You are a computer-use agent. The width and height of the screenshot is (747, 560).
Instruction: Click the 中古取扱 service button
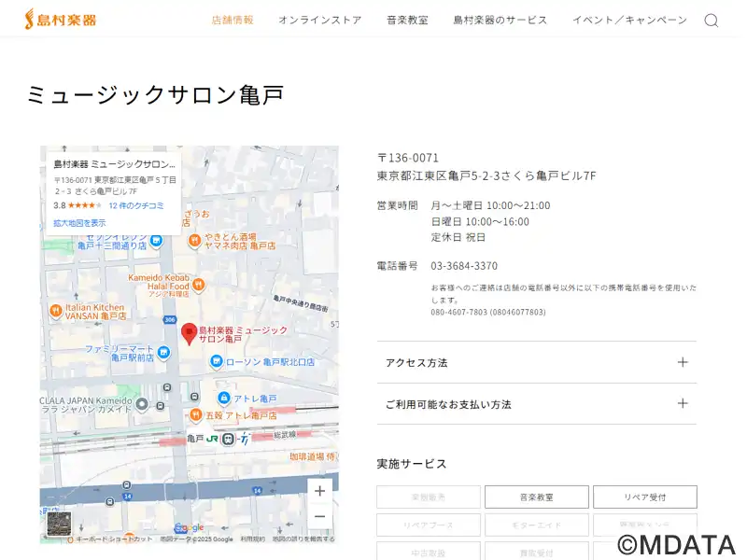(x=429, y=553)
